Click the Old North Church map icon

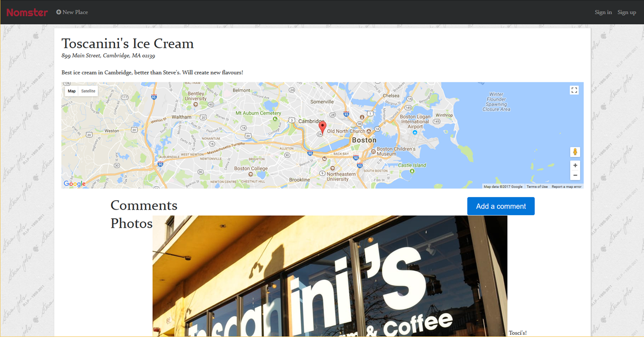[x=369, y=131]
